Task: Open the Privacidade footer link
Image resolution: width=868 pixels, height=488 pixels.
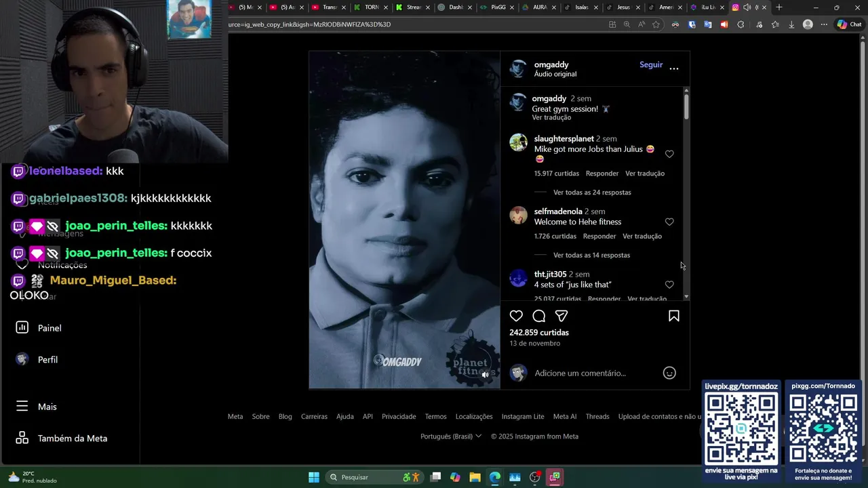Action: coord(399,417)
